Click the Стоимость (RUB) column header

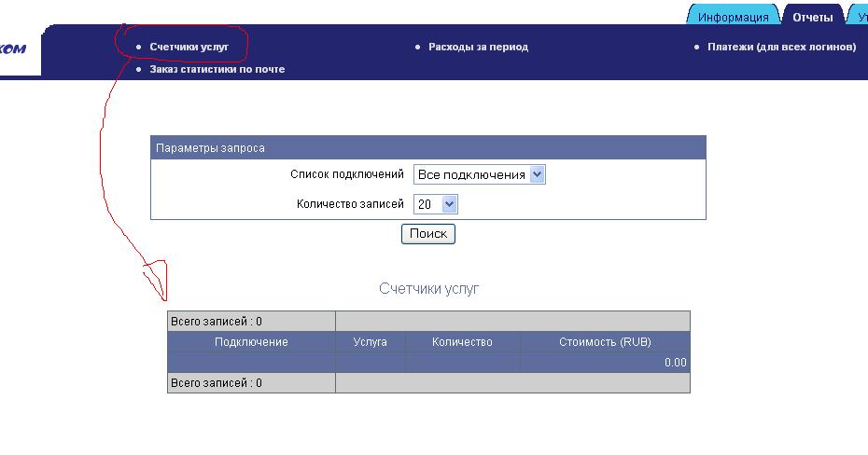(x=605, y=342)
